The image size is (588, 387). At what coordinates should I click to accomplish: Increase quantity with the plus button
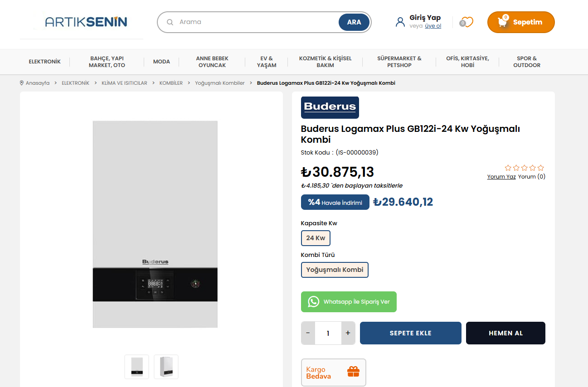[348, 333]
